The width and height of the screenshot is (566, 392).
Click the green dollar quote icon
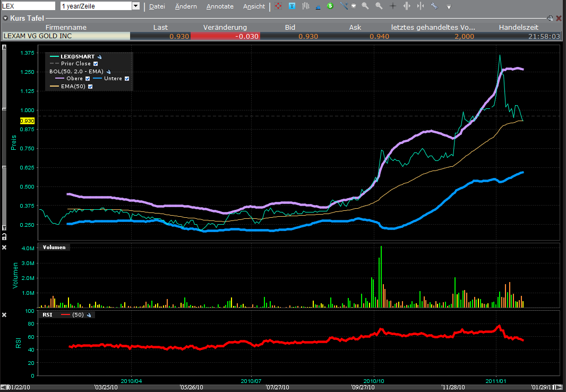coord(330,6)
